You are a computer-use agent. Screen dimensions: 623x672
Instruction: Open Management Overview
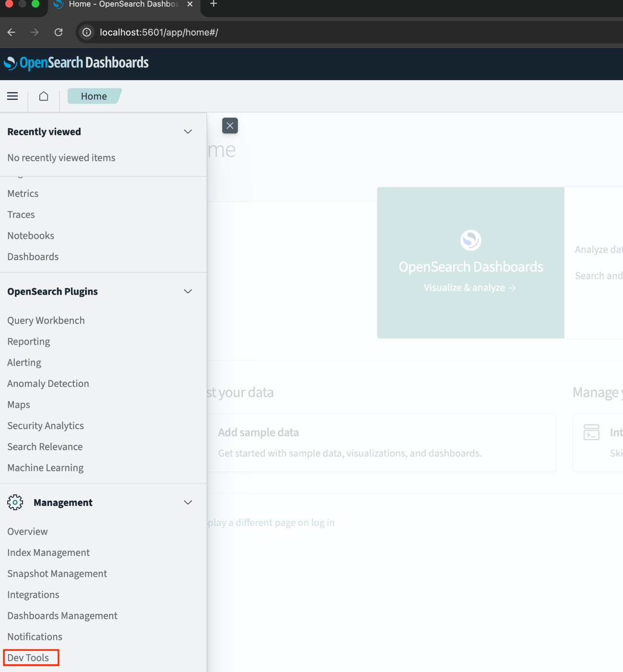[27, 532]
